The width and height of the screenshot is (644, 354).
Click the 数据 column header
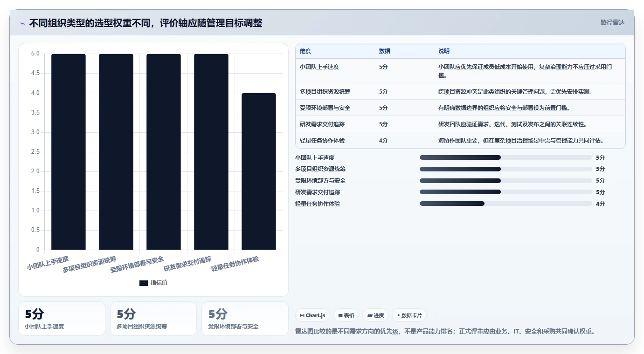[x=385, y=51]
